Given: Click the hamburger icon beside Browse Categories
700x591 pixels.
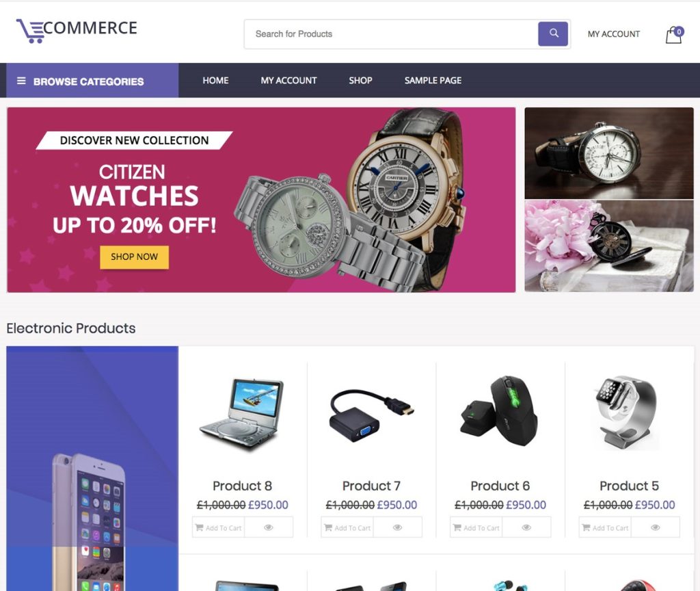Looking at the screenshot, I should pos(21,81).
